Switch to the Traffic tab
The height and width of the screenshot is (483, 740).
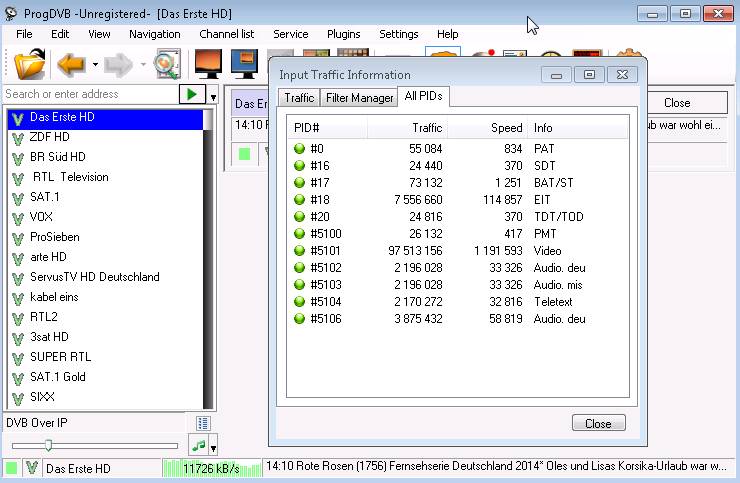click(x=299, y=98)
